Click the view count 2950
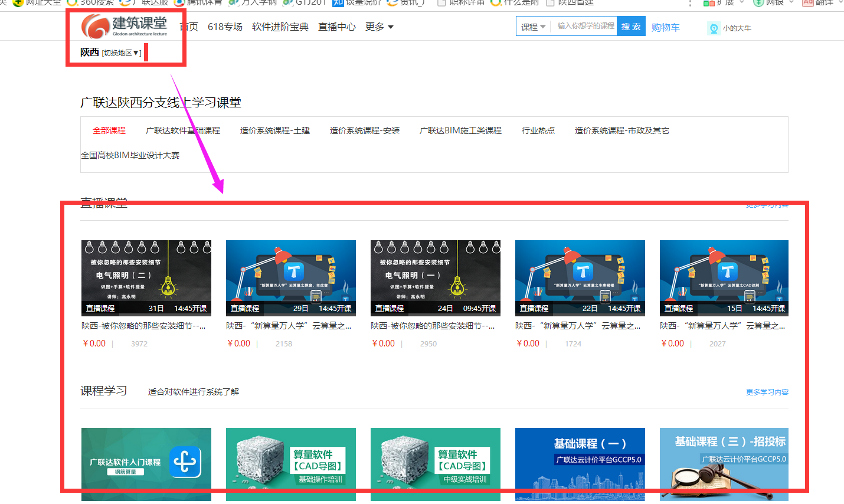Viewport: 844px width, 504px height. coord(428,343)
